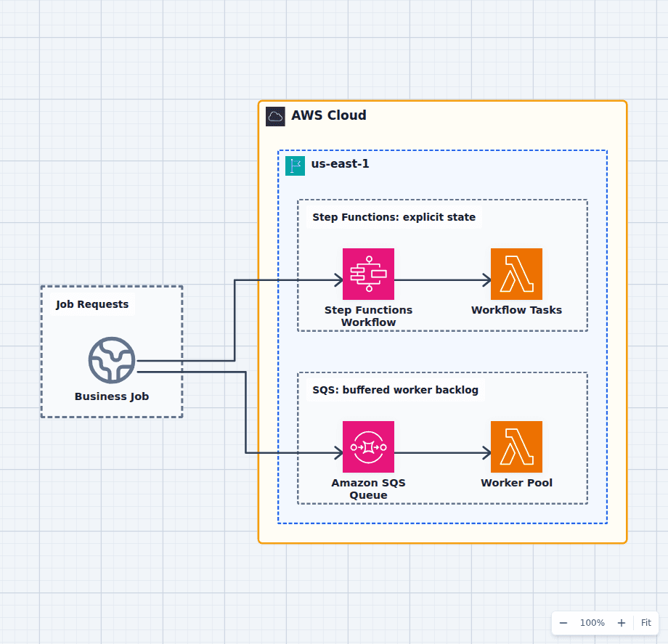Select the Step Functions Workflow icon
This screenshot has width=668, height=644.
coord(368,274)
